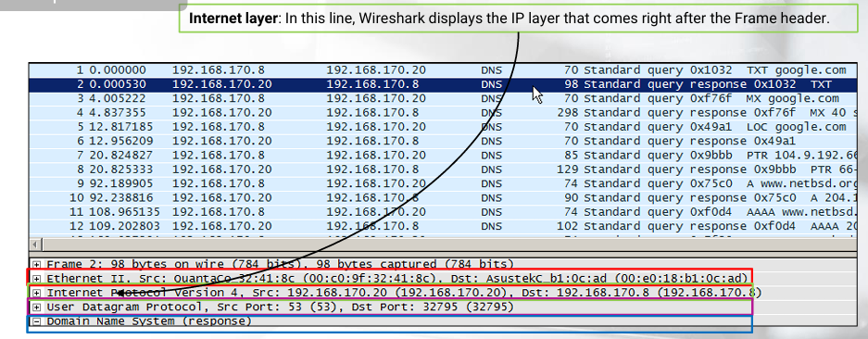The image size is (868, 339).
Task: Click time value 20.824827 of packet 7
Action: pyautogui.click(x=121, y=156)
